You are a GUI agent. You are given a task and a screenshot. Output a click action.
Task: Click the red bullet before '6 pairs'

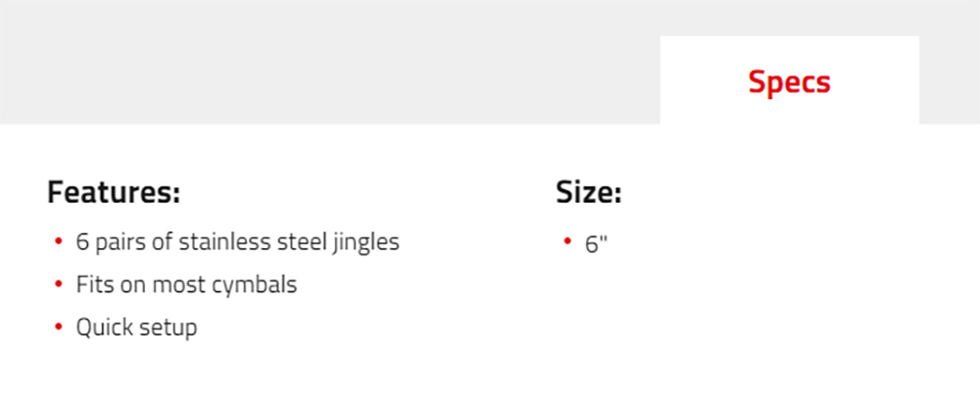[59, 240]
